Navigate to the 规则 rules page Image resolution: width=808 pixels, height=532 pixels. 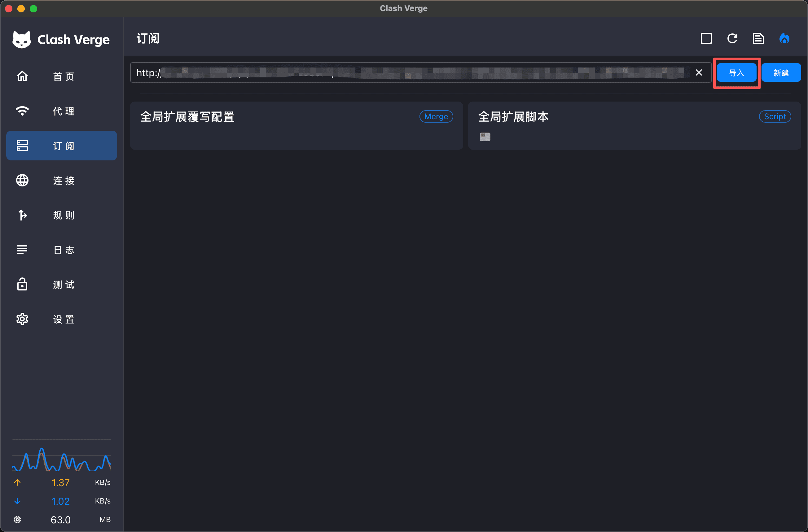[x=61, y=215]
